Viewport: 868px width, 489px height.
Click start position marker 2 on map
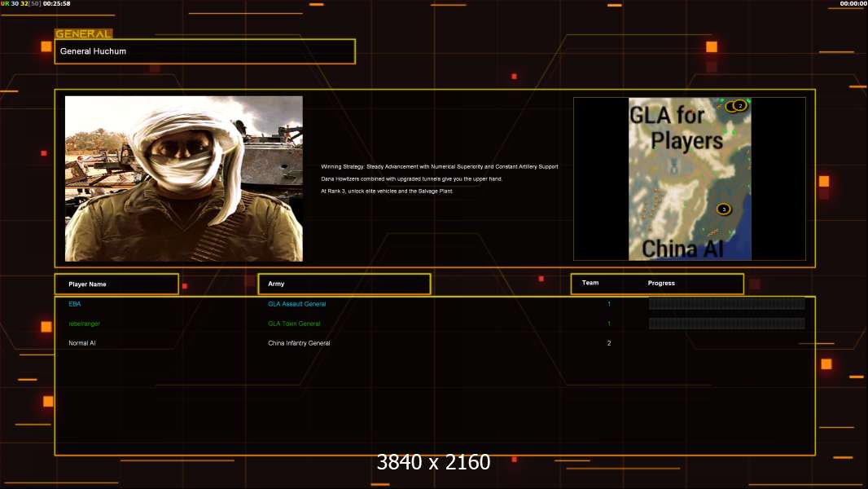click(x=740, y=105)
